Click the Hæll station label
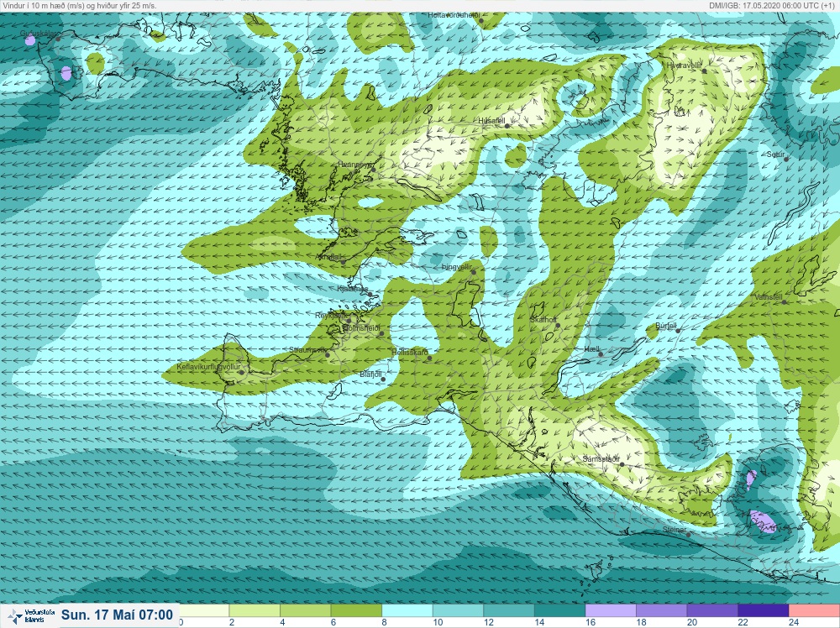840x628 pixels. click(x=591, y=349)
